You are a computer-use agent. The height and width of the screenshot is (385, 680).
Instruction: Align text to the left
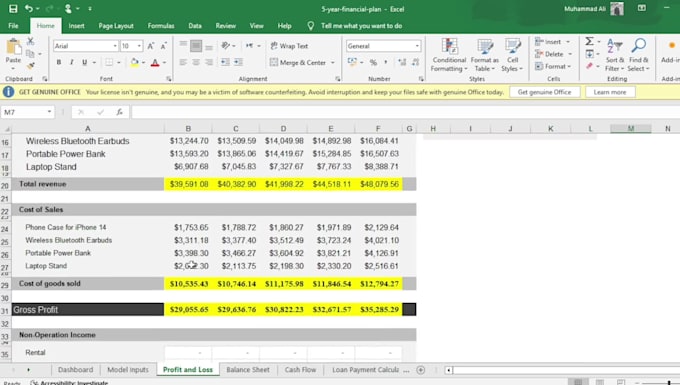pyautogui.click(x=183, y=62)
